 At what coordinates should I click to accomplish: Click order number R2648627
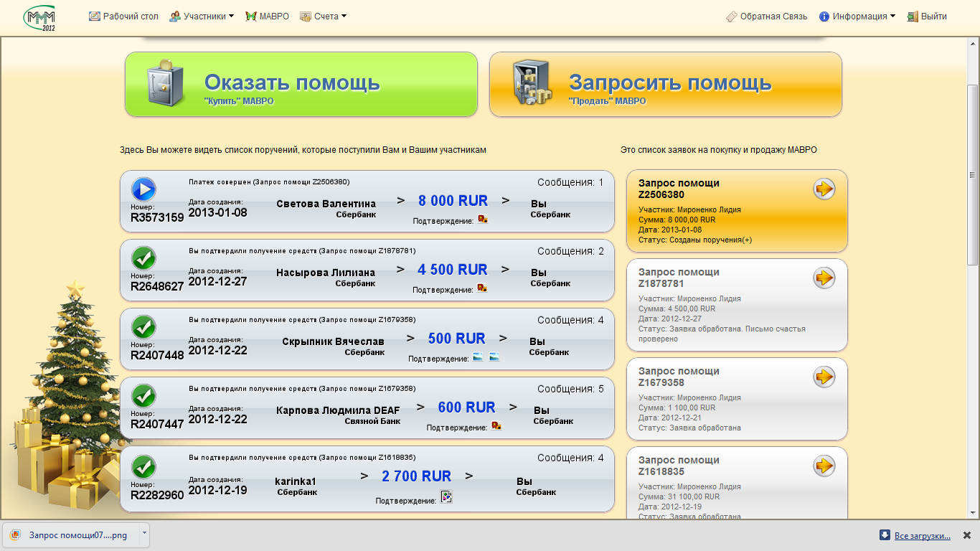point(157,286)
